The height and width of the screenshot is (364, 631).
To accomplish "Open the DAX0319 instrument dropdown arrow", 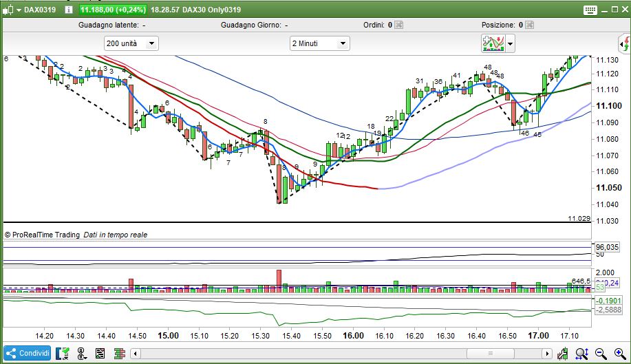I will 19,10.
